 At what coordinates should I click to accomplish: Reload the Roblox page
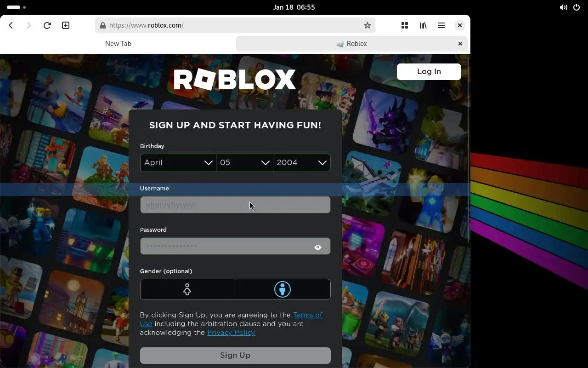(47, 25)
